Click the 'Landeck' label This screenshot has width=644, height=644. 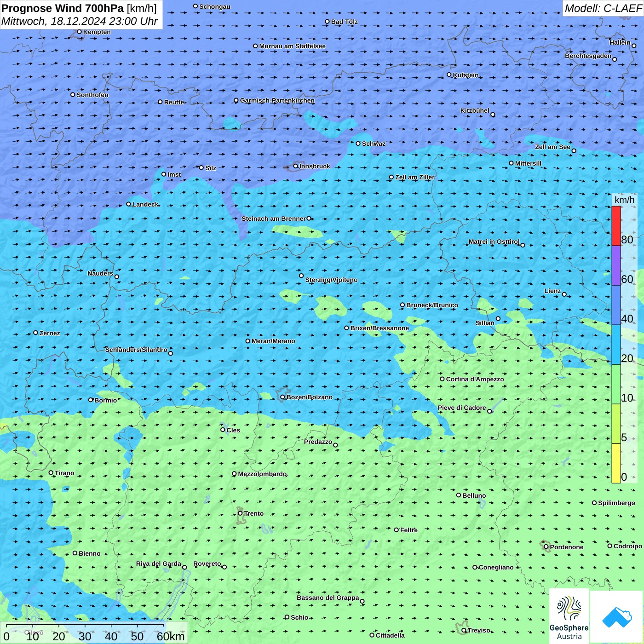[145, 204]
